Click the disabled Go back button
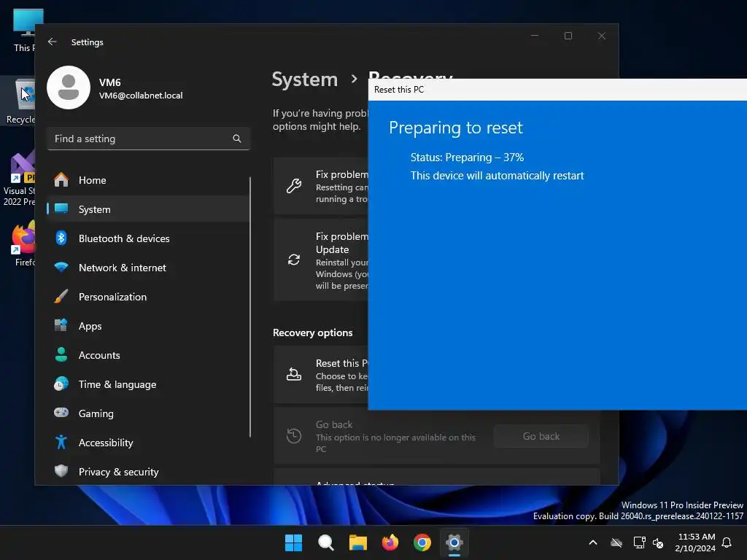 pyautogui.click(x=541, y=436)
